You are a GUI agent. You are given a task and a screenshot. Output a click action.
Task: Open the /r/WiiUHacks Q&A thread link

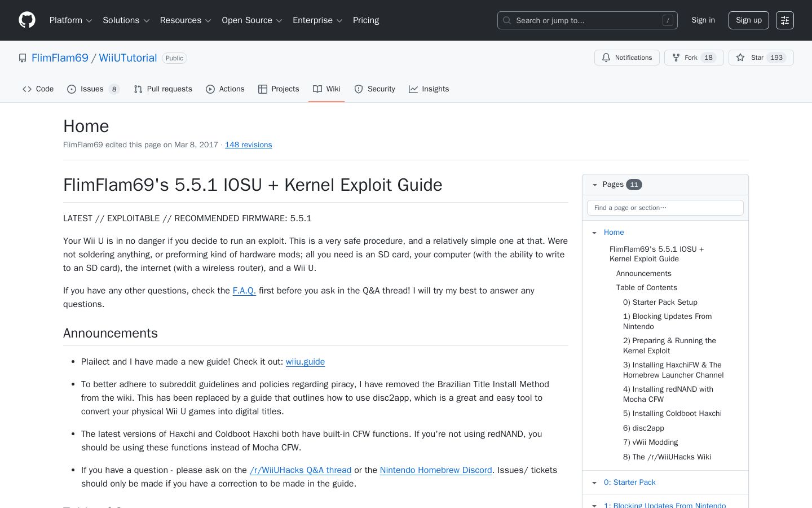coord(301,470)
